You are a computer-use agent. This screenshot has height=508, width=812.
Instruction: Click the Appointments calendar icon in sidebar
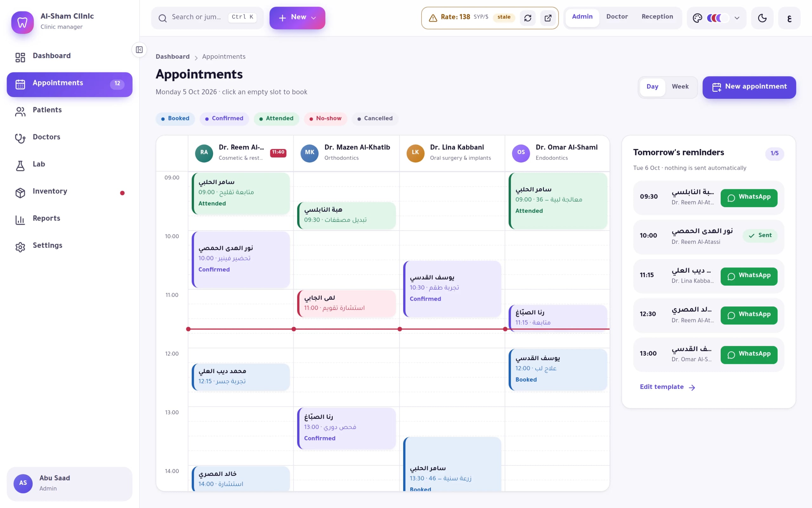(20, 84)
